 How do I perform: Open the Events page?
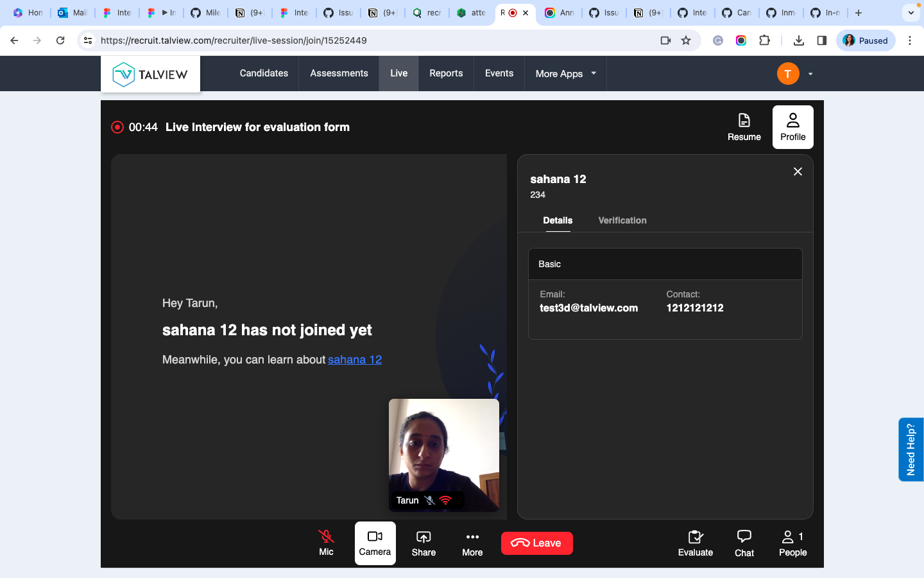tap(499, 73)
